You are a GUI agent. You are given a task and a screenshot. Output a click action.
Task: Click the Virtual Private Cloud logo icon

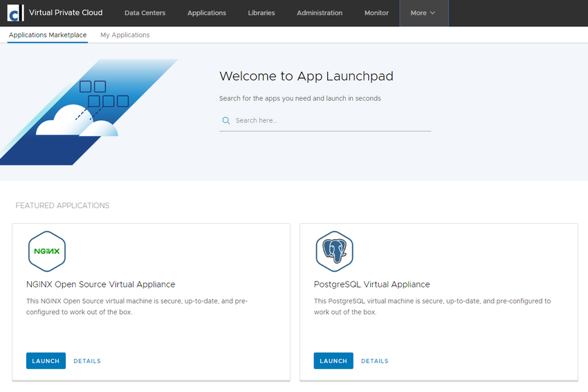point(15,12)
